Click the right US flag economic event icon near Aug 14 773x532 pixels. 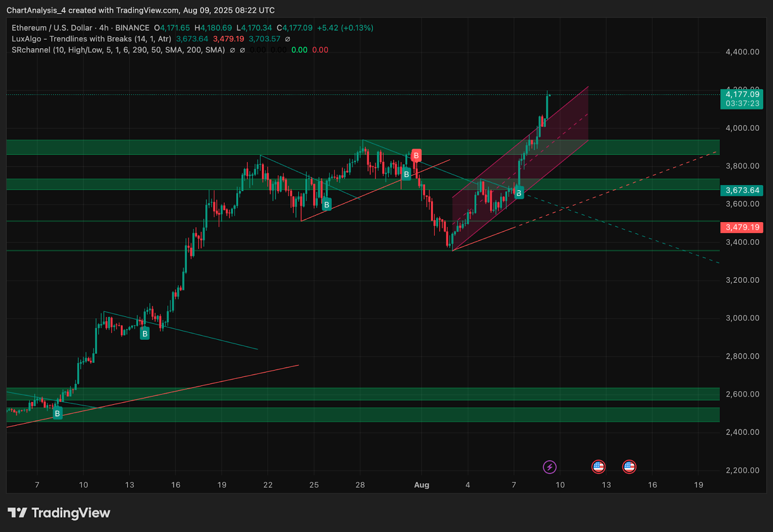(629, 467)
